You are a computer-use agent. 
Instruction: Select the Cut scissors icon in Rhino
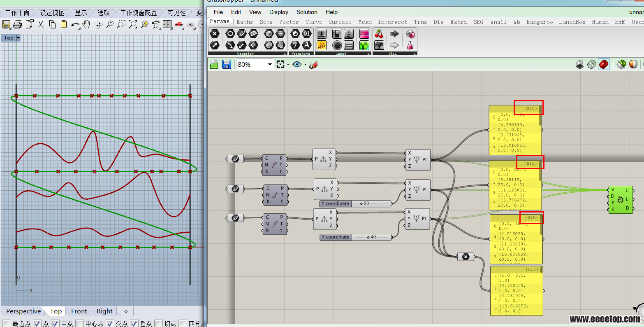[41, 25]
